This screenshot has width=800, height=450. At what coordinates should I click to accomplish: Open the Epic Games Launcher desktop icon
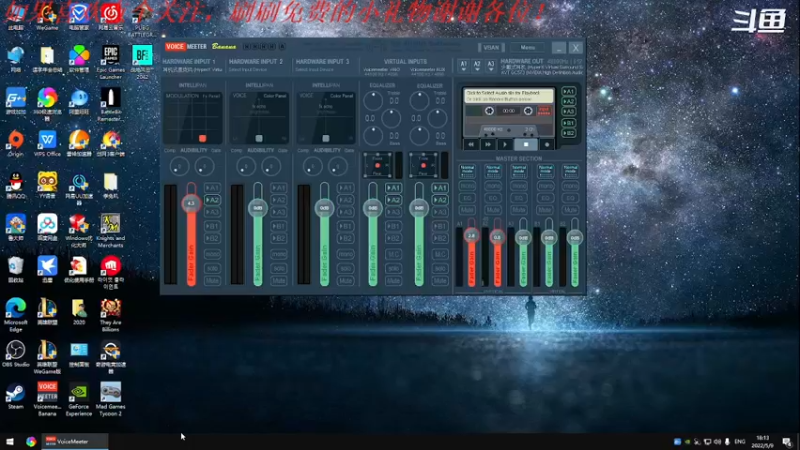110,62
